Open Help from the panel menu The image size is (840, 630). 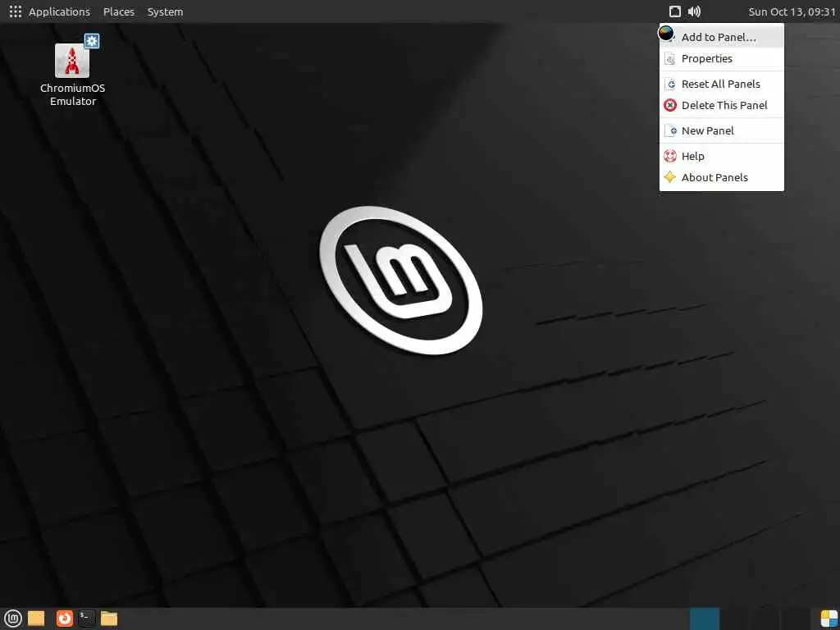click(x=722, y=156)
